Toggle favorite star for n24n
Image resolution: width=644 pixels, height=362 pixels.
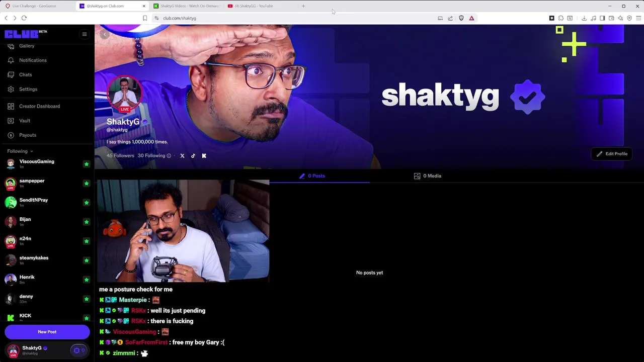coord(87,241)
